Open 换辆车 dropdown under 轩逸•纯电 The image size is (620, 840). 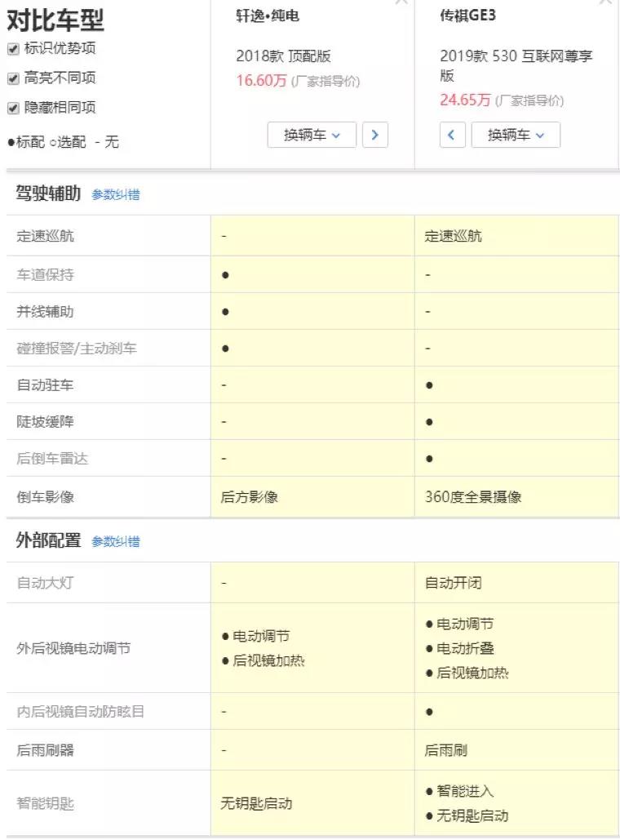point(312,135)
